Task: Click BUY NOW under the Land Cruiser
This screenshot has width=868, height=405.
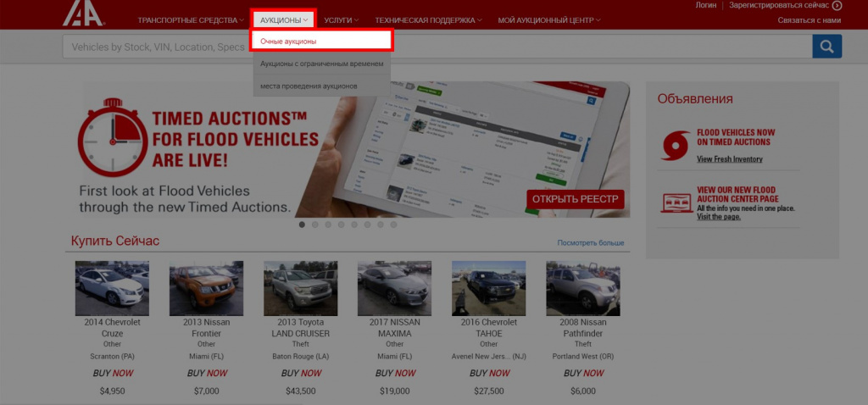Action: point(301,374)
